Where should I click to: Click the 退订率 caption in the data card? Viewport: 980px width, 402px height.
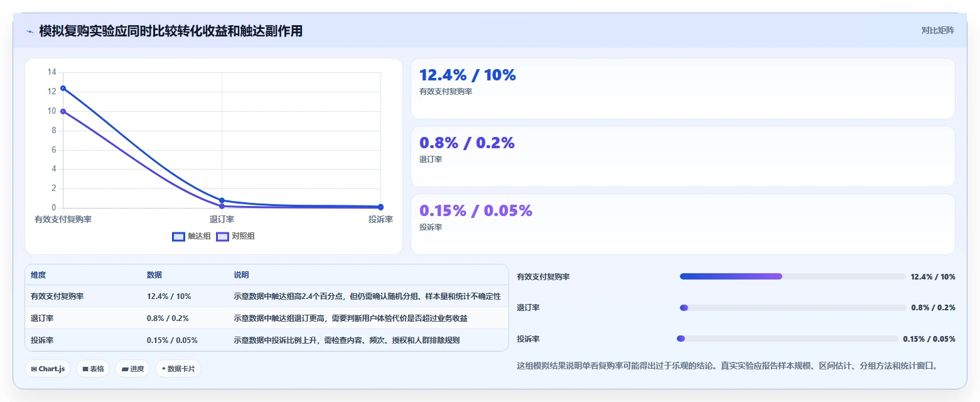(x=431, y=160)
